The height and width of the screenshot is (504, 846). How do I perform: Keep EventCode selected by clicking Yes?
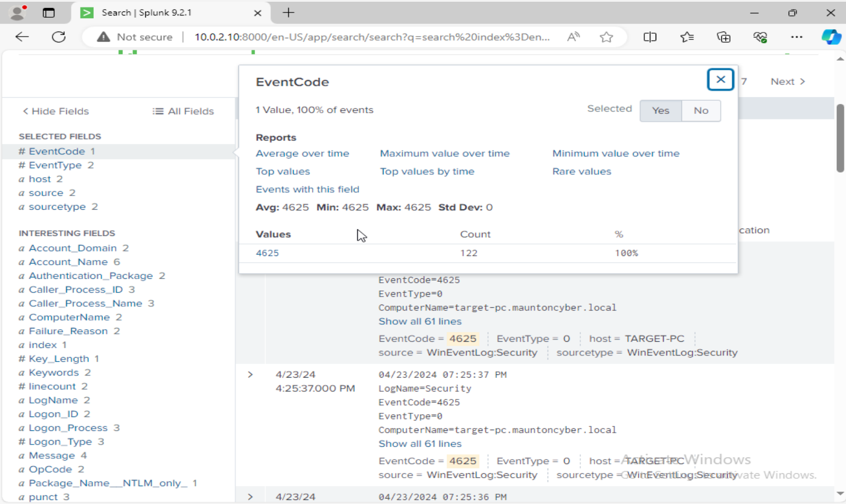(x=661, y=111)
